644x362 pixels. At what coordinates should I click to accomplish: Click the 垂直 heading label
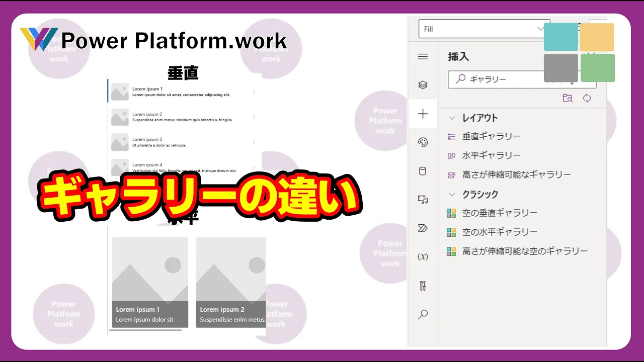[183, 73]
